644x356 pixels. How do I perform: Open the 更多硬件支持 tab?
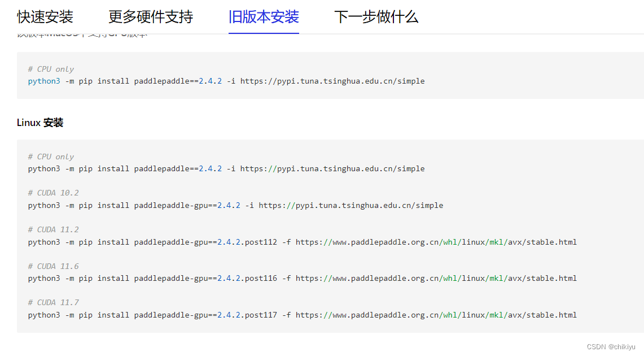click(x=150, y=17)
